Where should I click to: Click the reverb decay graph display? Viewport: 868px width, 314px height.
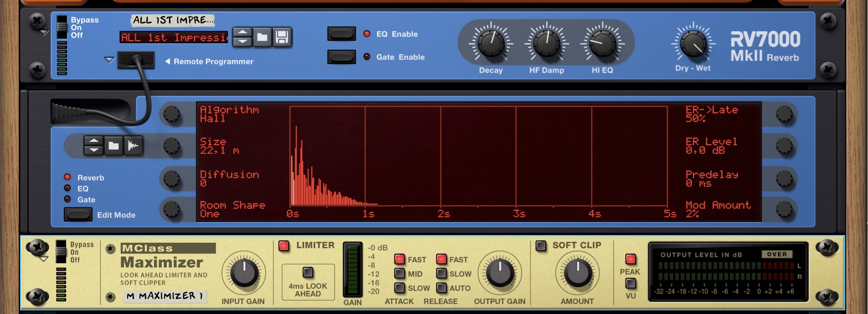(x=479, y=156)
